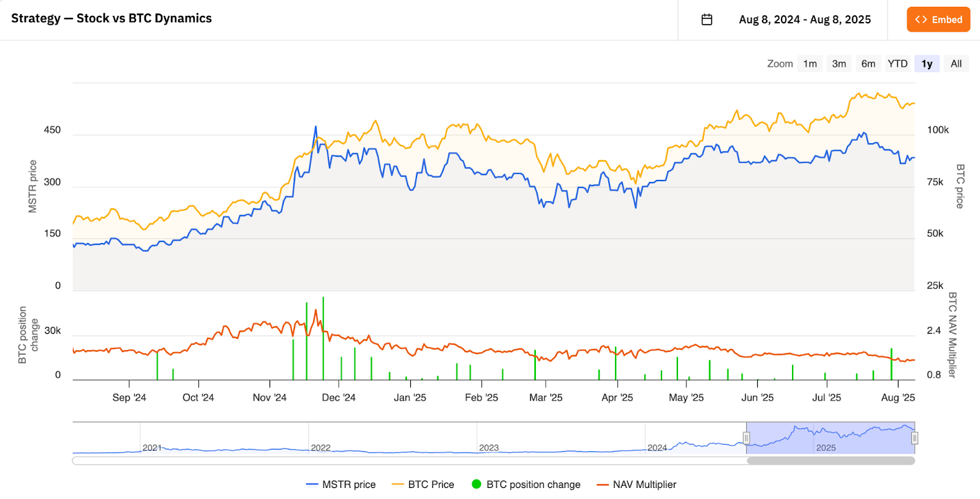The image size is (980, 499).
Task: Click the 2.4 NAV Multiplier axis value
Action: [933, 331]
